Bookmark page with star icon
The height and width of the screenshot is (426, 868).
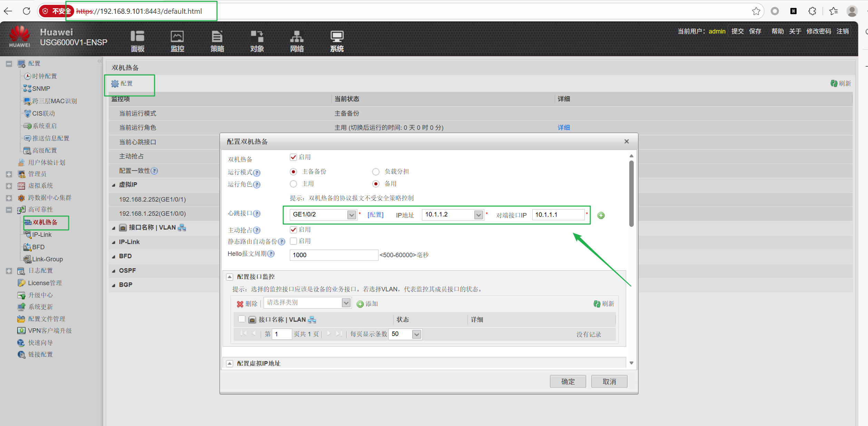756,11
